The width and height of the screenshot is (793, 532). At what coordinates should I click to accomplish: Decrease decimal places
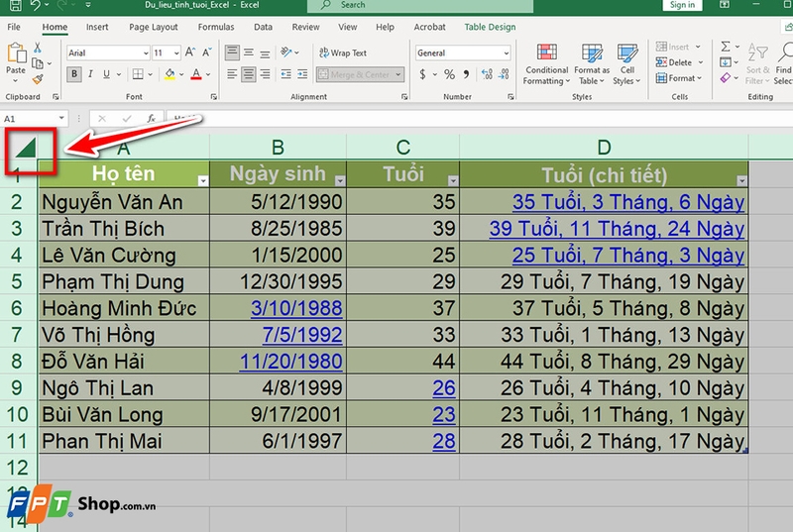[504, 74]
